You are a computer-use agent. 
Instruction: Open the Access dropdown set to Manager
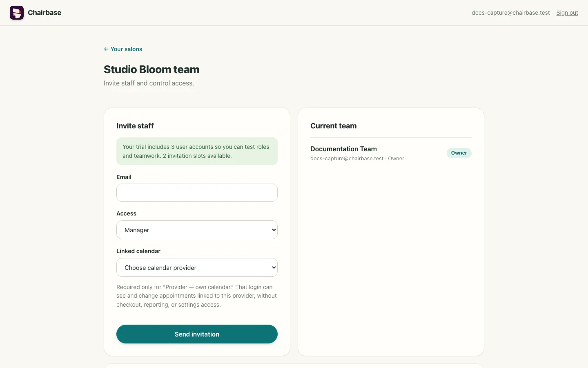(197, 230)
